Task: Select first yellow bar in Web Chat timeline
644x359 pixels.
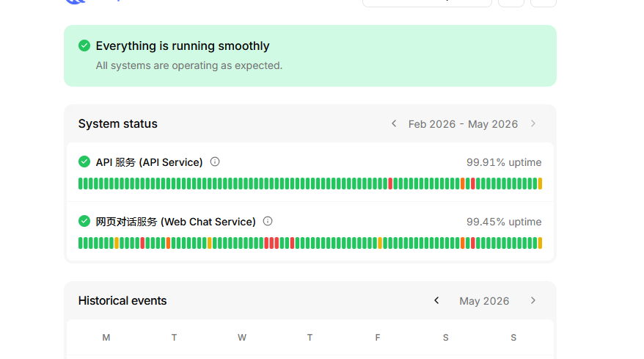Action: pos(117,243)
